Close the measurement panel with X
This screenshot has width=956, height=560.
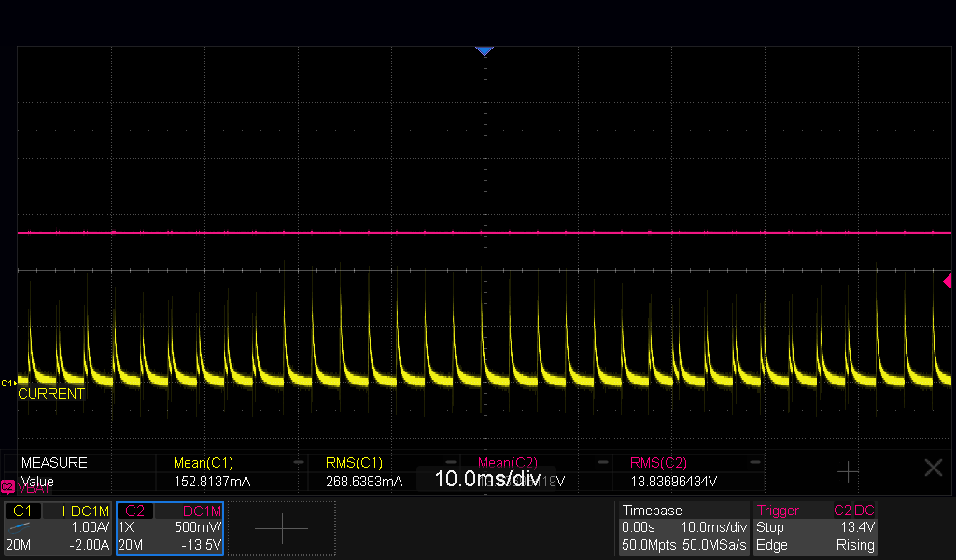click(x=933, y=468)
